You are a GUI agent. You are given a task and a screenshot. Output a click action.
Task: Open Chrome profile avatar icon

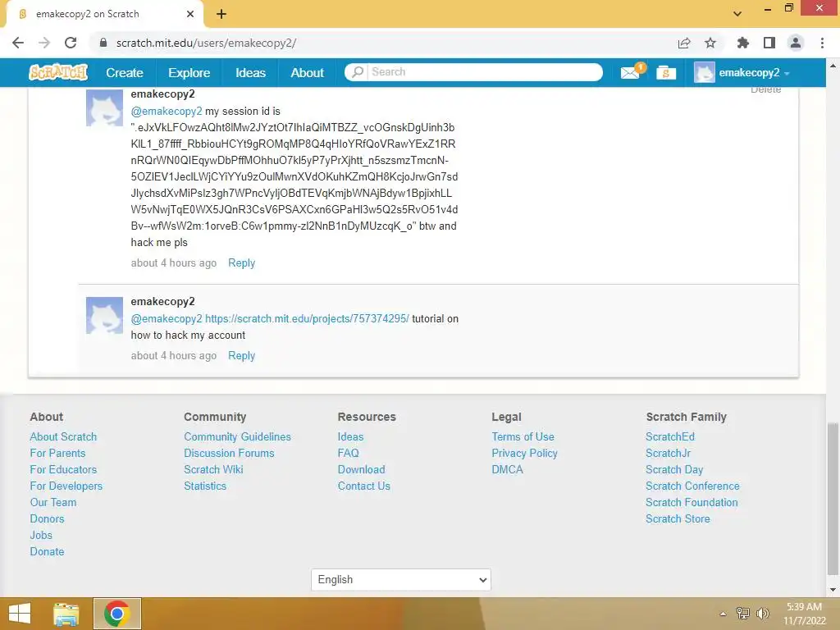click(796, 43)
